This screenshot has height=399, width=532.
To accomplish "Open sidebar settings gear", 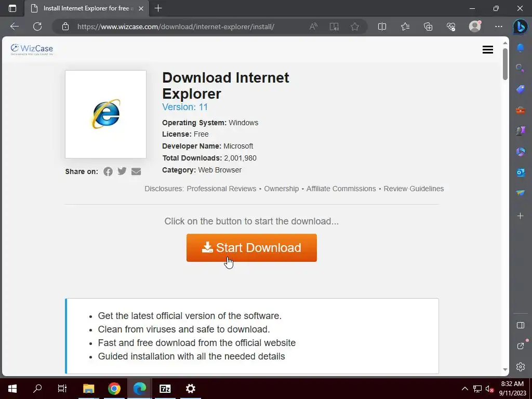I will pyautogui.click(x=521, y=367).
